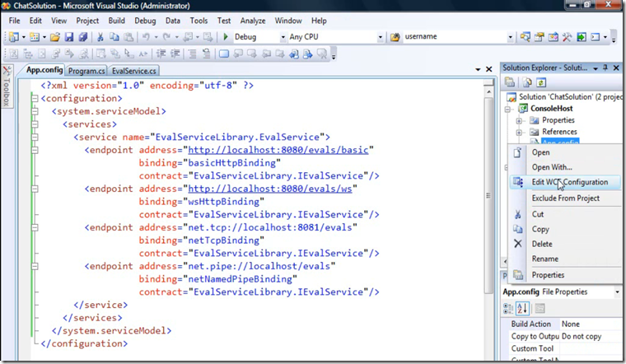Pin the Solution Explorer panel
The image size is (626, 364).
pyautogui.click(x=605, y=68)
